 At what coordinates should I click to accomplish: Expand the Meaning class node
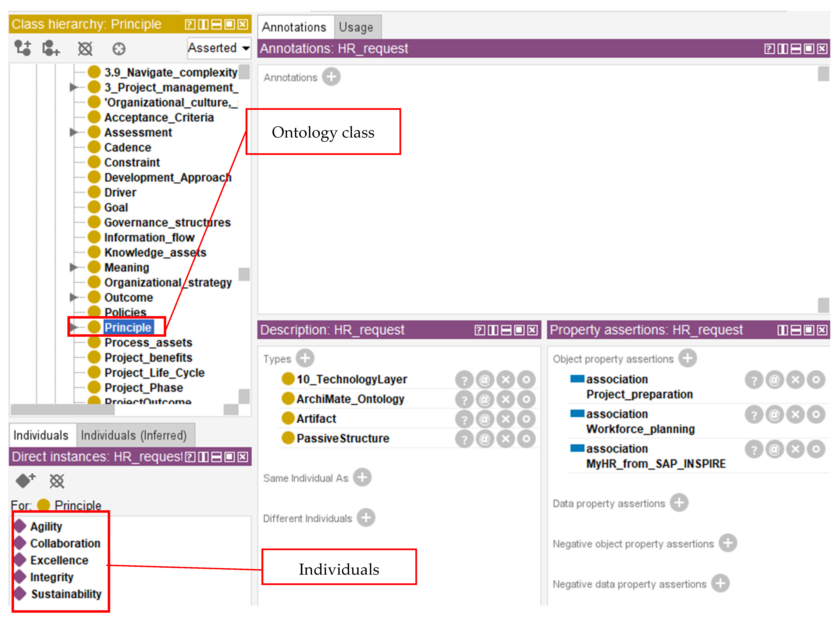tap(73, 267)
